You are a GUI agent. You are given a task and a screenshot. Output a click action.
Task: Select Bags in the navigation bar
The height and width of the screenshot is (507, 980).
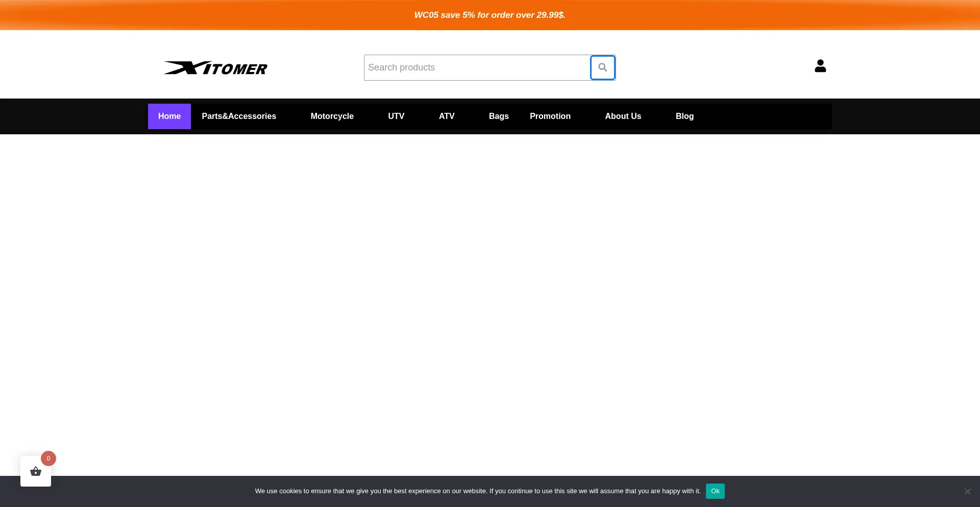[498, 116]
